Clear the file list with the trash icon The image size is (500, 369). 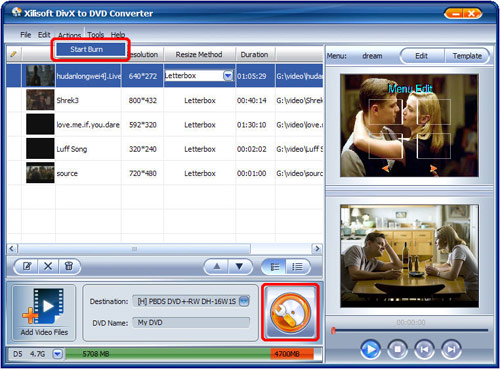coord(69,266)
